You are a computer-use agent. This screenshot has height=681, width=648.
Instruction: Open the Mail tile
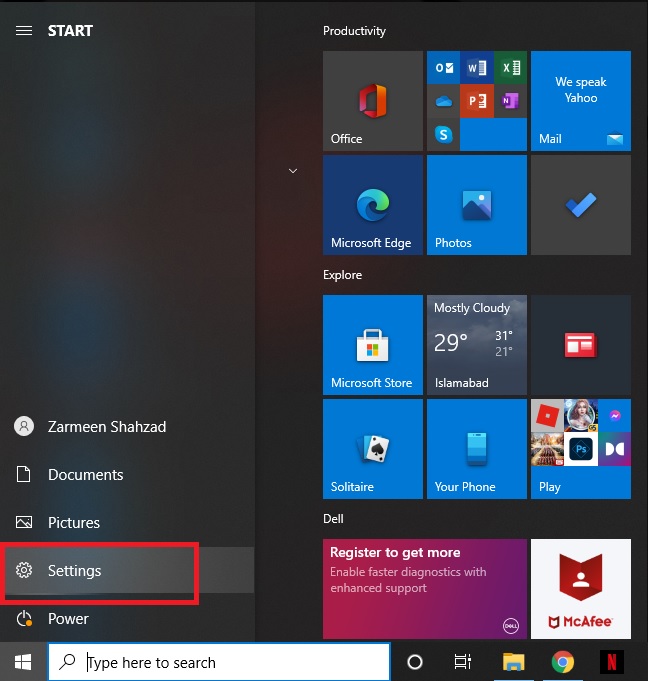pos(581,101)
